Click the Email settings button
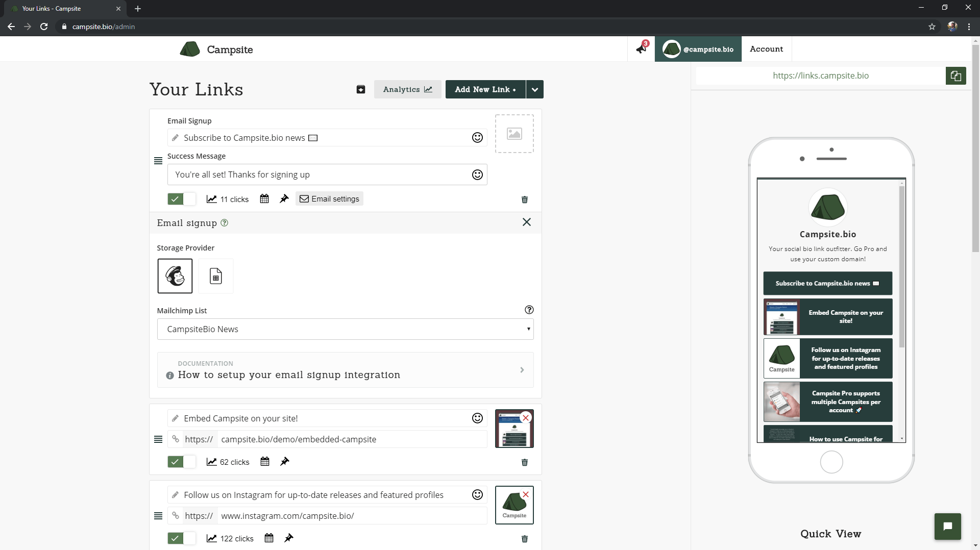Screen dimensions: 980x550 pos(329,199)
